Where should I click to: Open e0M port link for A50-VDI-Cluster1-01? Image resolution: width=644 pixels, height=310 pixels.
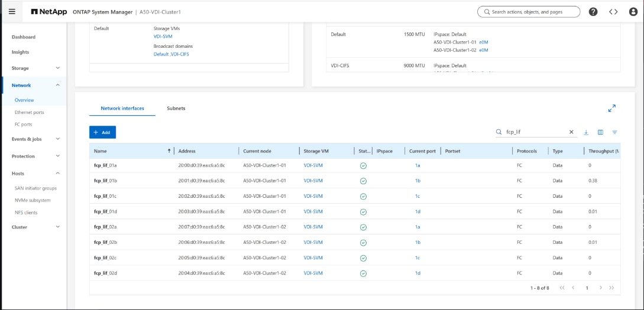(x=483, y=43)
